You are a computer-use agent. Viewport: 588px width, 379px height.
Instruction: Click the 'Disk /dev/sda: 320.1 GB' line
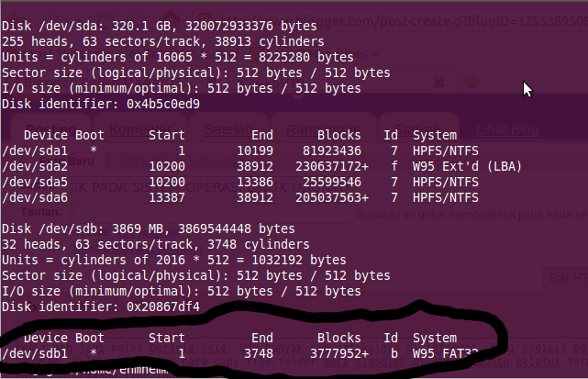coord(160,26)
